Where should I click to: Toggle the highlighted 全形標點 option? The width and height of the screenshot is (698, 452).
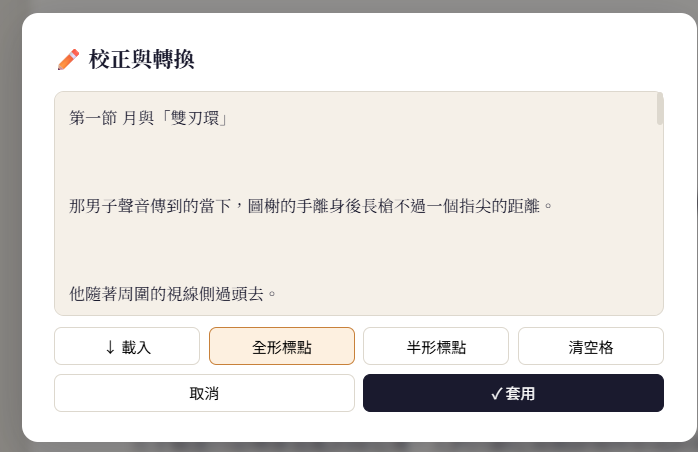pyautogui.click(x=282, y=346)
